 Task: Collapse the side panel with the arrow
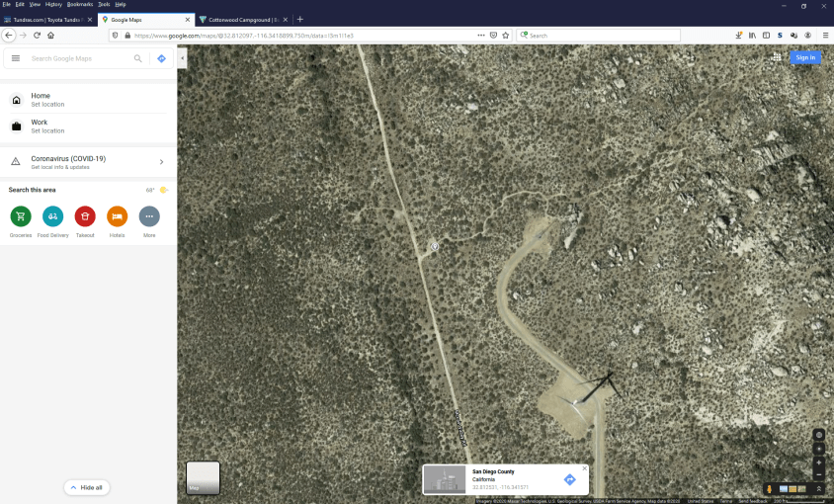pyautogui.click(x=182, y=58)
